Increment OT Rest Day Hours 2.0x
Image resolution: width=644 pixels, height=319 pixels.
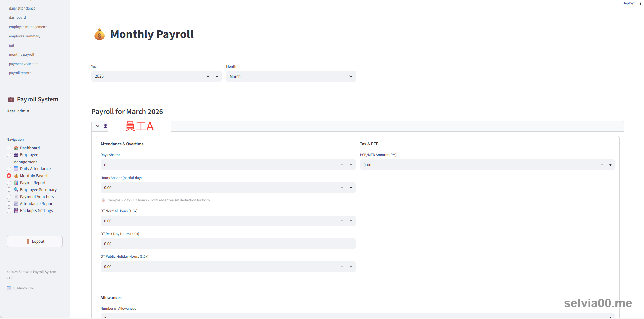tap(351, 244)
